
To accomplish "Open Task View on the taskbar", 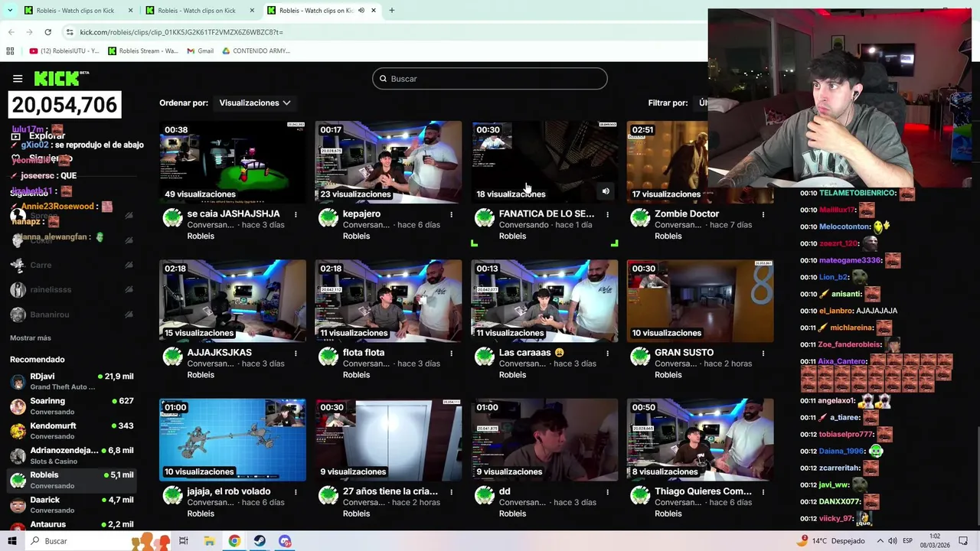I will (184, 541).
